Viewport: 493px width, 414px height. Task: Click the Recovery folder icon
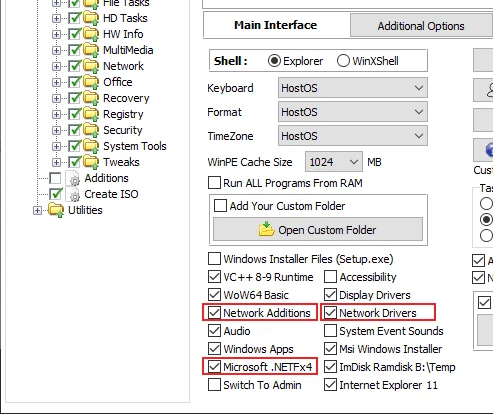(x=91, y=98)
